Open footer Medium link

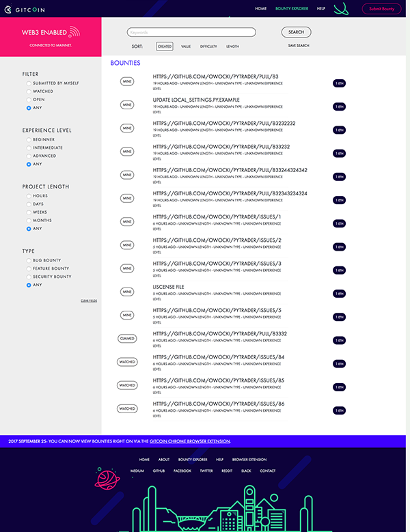click(137, 471)
